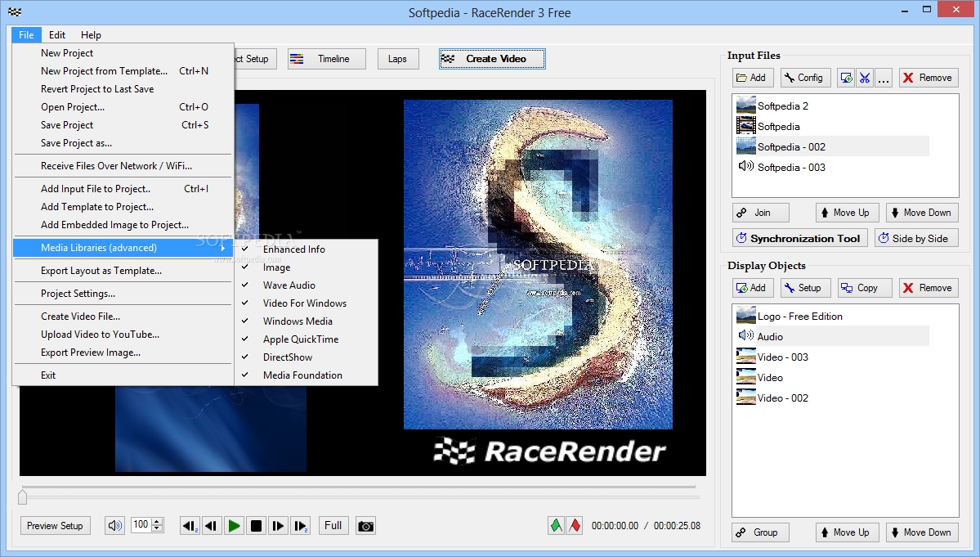Step back one frame
The width and height of the screenshot is (980, 557).
[x=211, y=526]
